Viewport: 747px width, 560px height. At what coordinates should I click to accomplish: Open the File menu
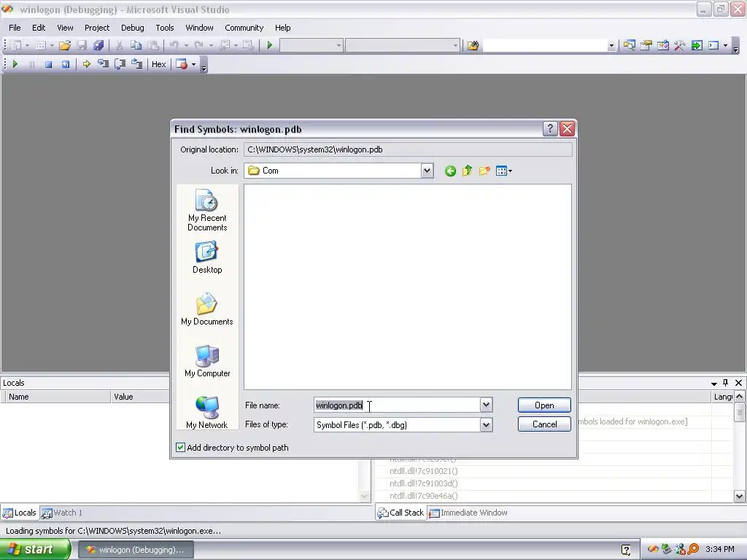click(x=15, y=28)
